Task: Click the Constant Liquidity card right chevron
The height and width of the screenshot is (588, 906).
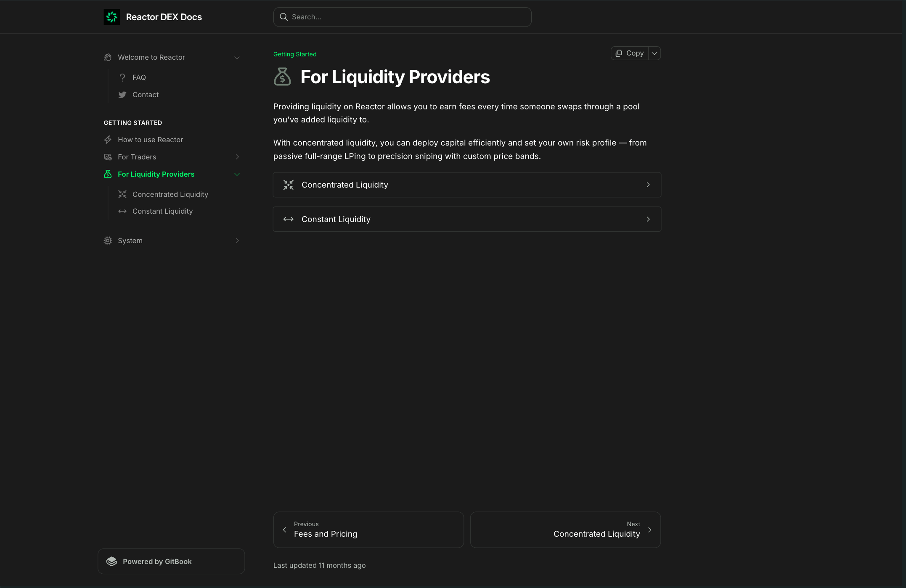Action: (648, 219)
